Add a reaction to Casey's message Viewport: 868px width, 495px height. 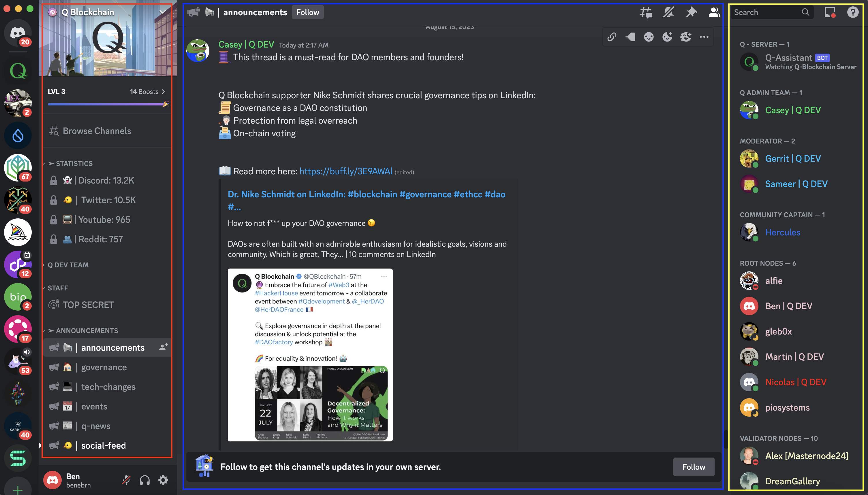pyautogui.click(x=649, y=37)
